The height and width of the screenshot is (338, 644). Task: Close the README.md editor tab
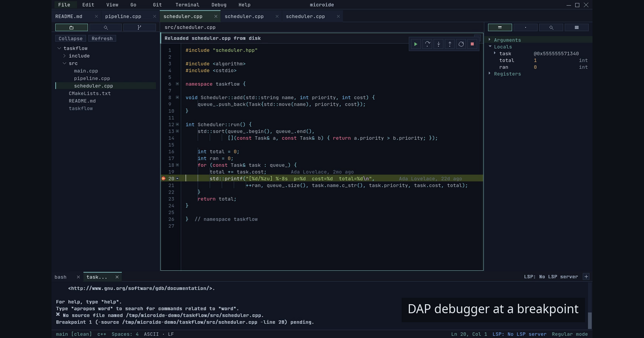coord(97,17)
